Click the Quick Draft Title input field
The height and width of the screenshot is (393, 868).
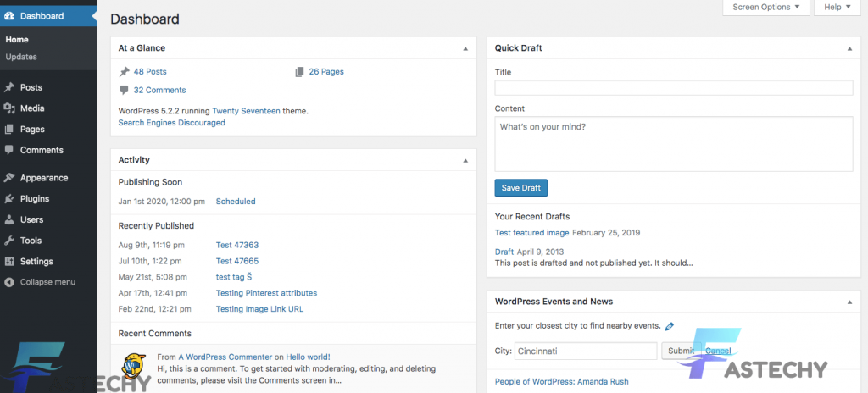tap(674, 88)
